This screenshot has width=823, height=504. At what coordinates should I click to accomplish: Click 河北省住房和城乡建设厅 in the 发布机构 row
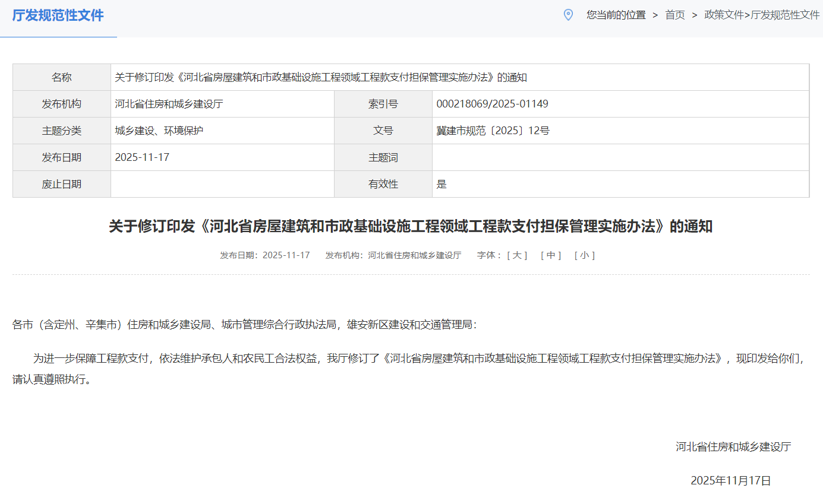coord(169,104)
